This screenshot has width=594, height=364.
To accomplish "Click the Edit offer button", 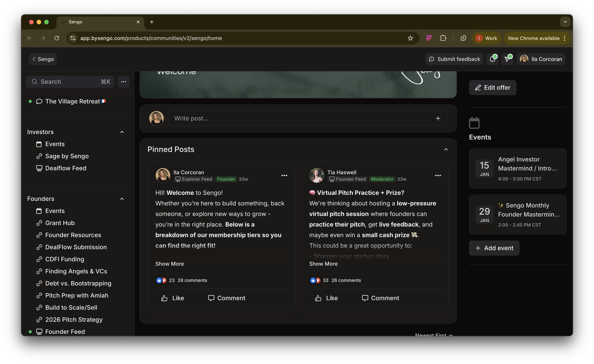I will [493, 87].
